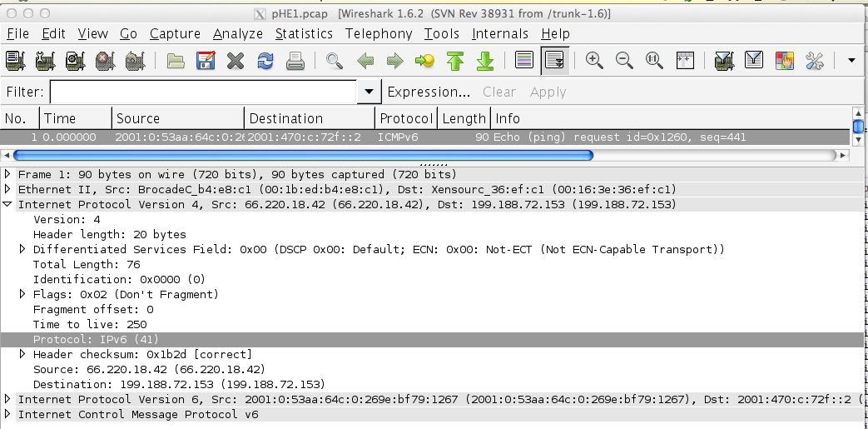This screenshot has height=429, width=868.
Task: Open the list capture interfaces icon
Action: [15, 61]
